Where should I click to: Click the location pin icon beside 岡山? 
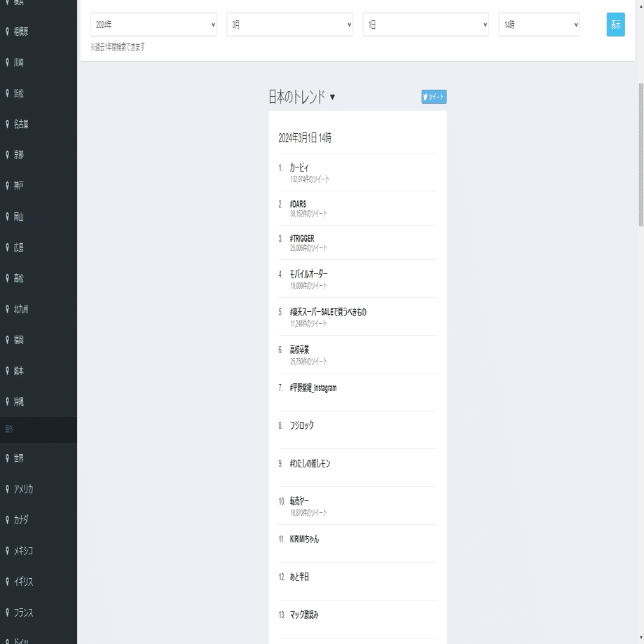[x=7, y=217]
